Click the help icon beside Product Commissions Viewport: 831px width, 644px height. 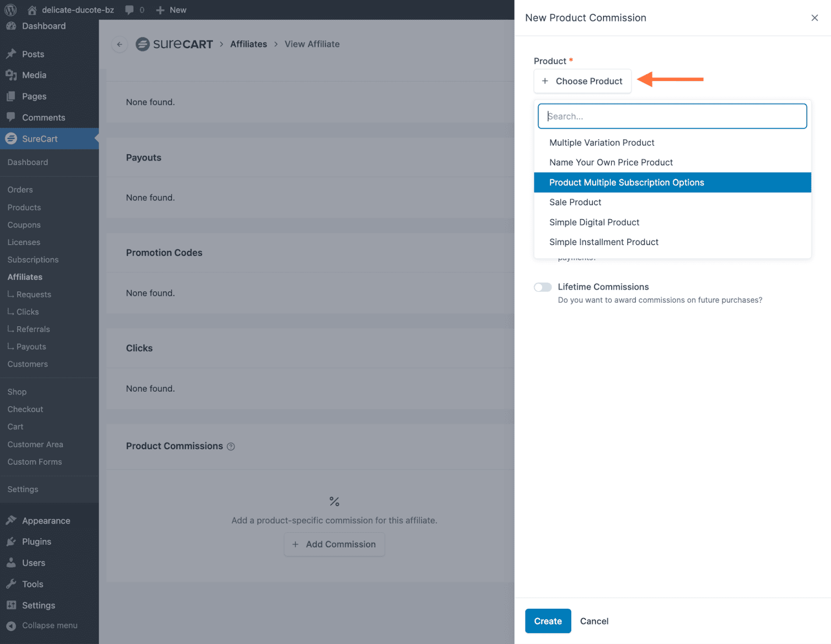coord(231,447)
